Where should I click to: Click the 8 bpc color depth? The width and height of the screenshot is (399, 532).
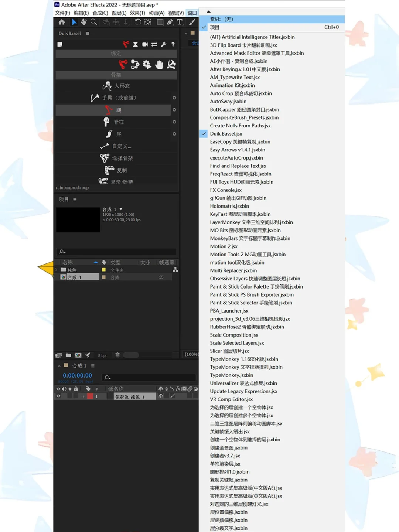coord(103,355)
